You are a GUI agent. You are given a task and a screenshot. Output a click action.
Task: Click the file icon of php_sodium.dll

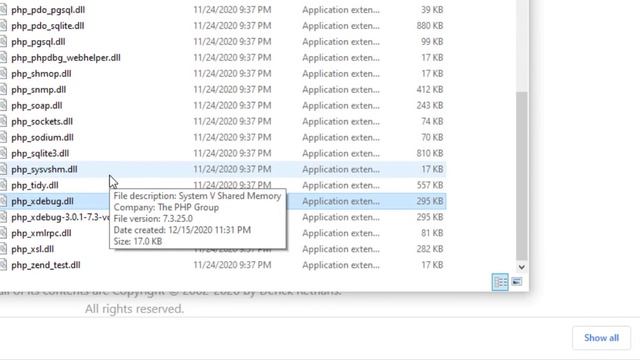coord(3,137)
